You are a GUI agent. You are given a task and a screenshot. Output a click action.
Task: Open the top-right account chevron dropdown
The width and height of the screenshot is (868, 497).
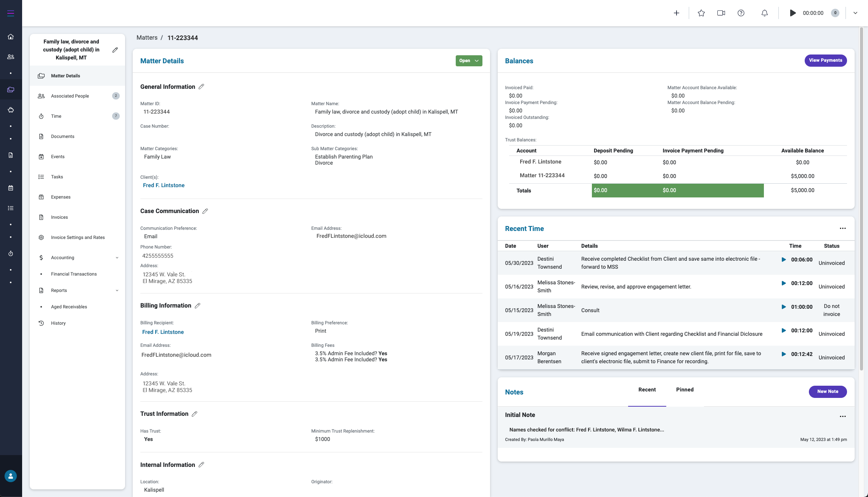pos(855,13)
